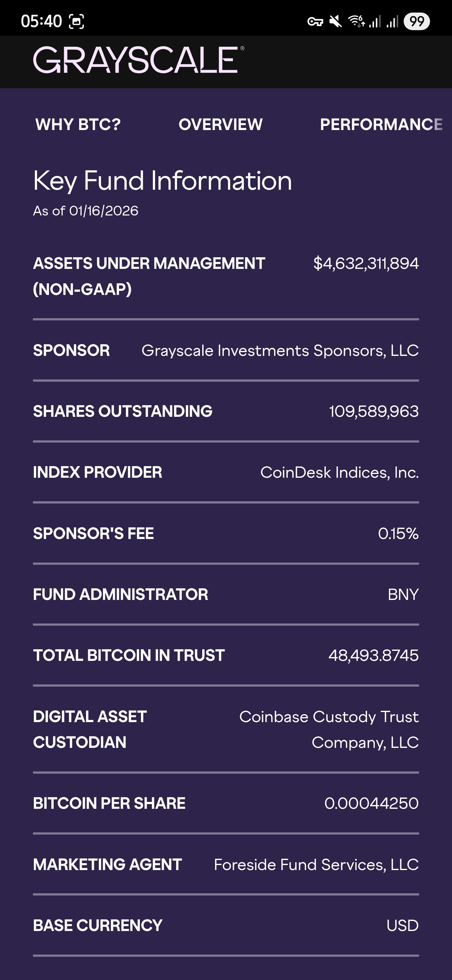Tap the 0.15% sponsor's fee value
452x980 pixels.
398,533
